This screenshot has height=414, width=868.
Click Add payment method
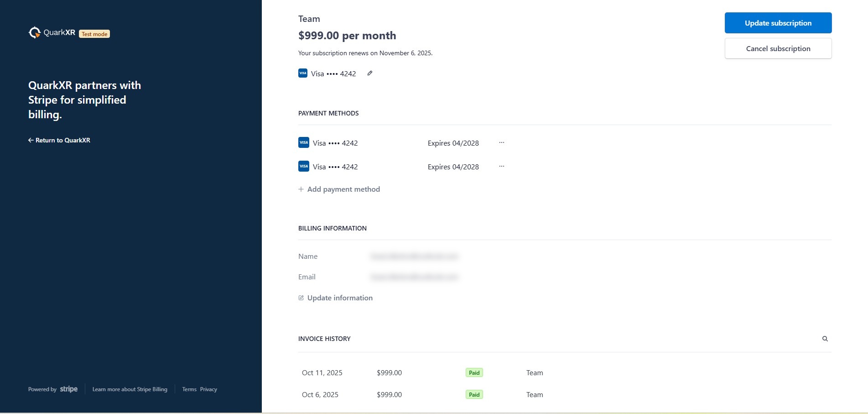[339, 189]
